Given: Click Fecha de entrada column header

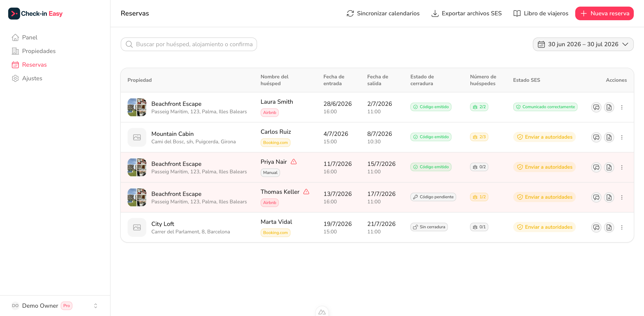Looking at the screenshot, I should point(334,80).
